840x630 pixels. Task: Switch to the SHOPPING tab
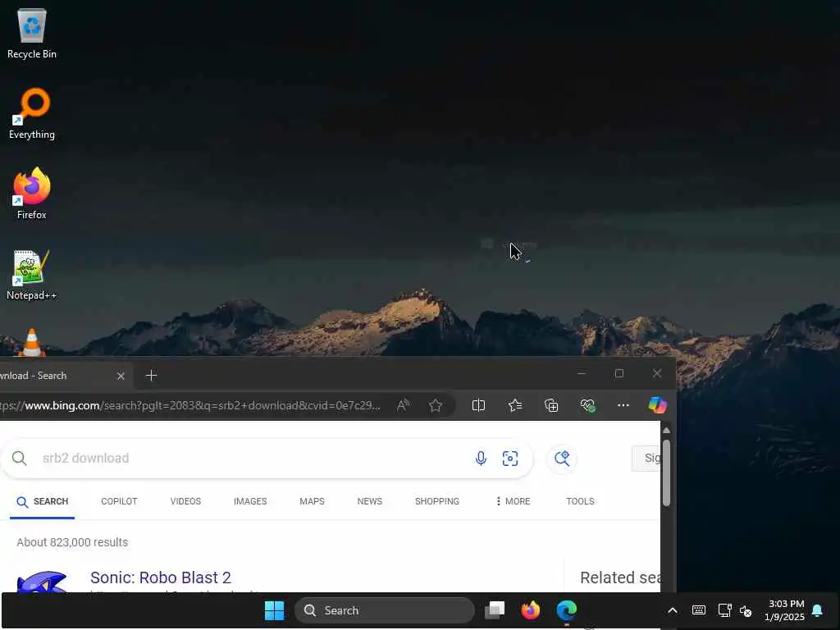pos(436,501)
